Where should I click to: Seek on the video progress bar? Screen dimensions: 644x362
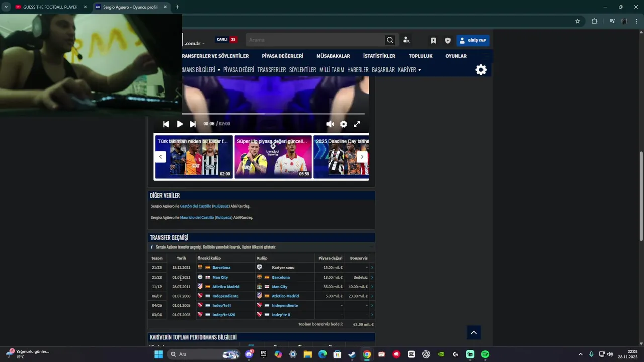273,114
